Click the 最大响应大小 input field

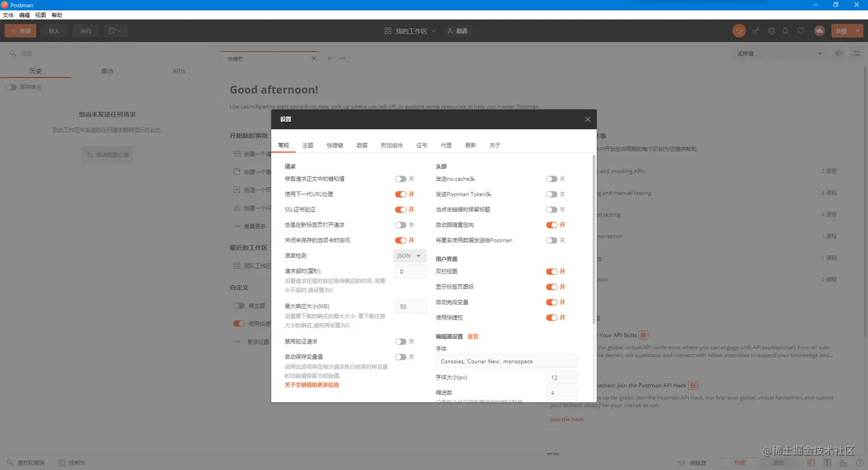410,306
